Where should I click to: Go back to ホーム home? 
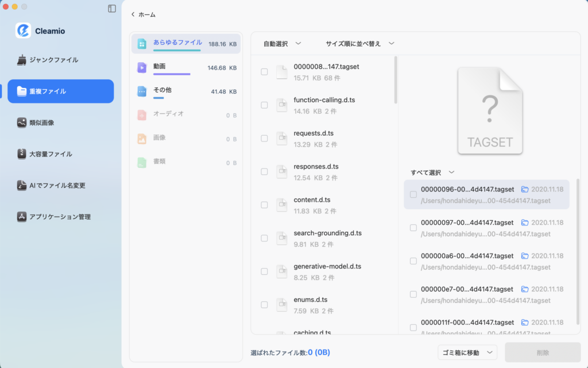[144, 14]
